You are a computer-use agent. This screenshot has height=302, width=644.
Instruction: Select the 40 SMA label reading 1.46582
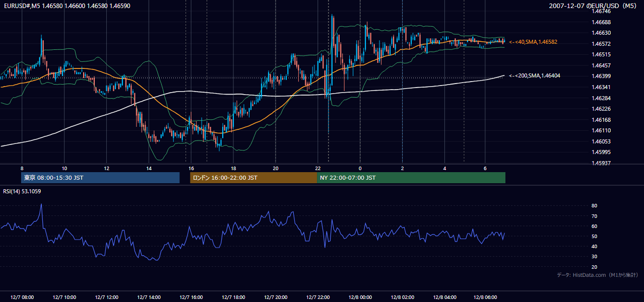click(533, 42)
